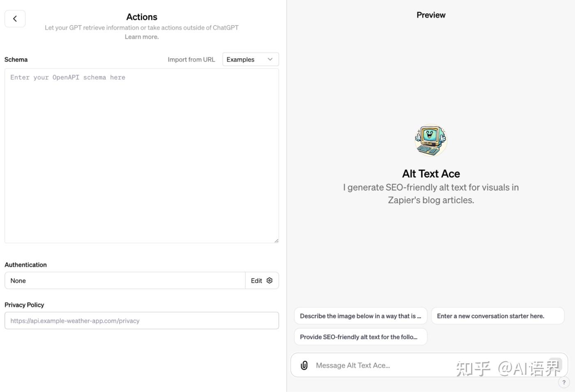
Task: Click inside the OpenAPI schema textarea
Action: (x=141, y=156)
